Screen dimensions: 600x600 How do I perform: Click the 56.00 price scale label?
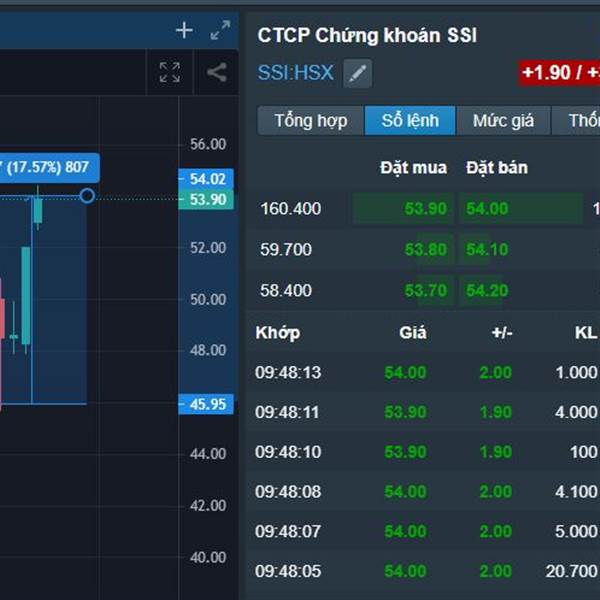pos(208,144)
